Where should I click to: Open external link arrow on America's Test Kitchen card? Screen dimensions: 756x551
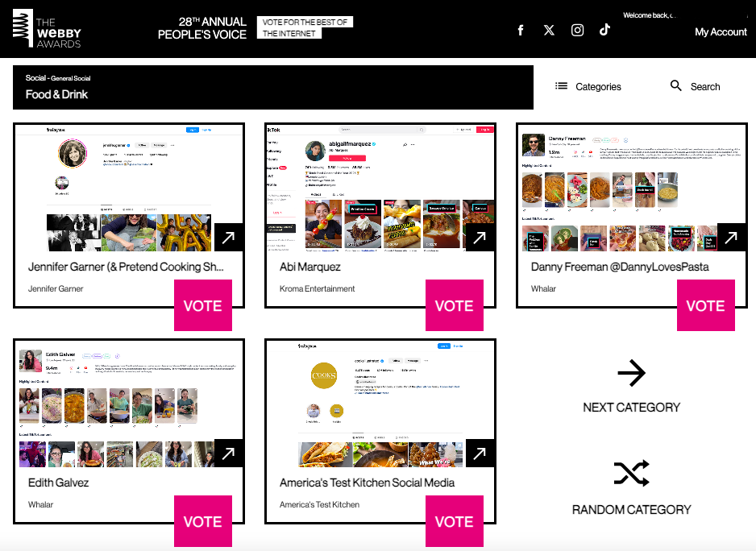coord(480,454)
